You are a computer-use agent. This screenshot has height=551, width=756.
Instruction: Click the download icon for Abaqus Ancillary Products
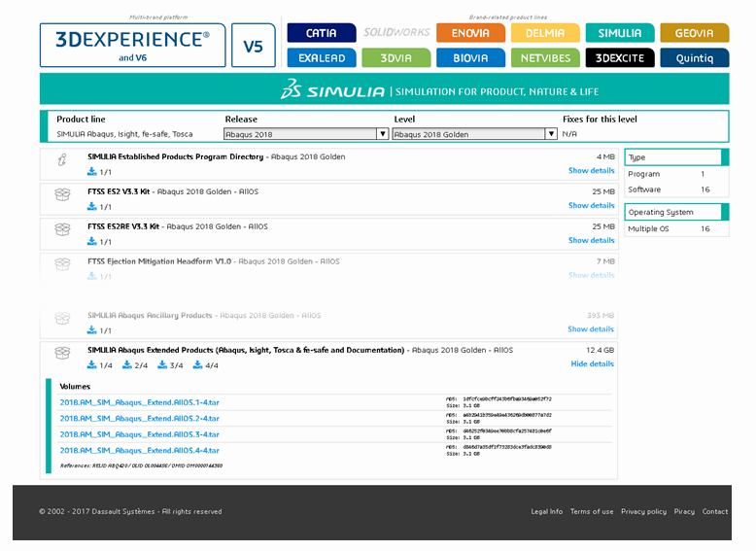92,330
